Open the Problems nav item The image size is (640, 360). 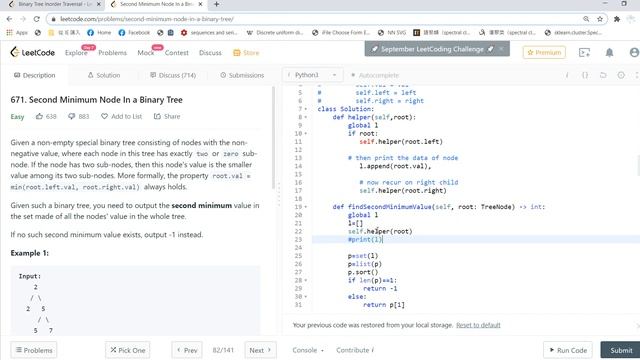(112, 53)
